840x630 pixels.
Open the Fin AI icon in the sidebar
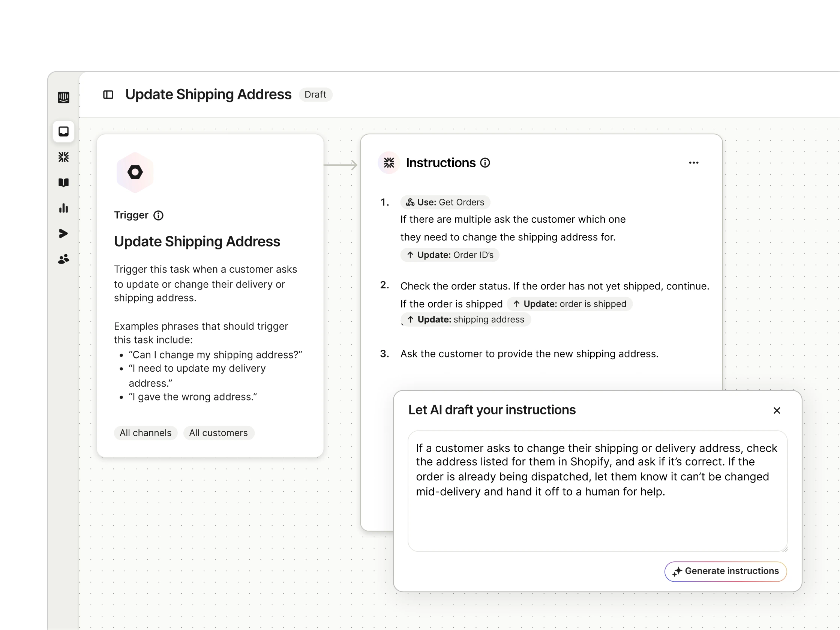[x=64, y=157]
